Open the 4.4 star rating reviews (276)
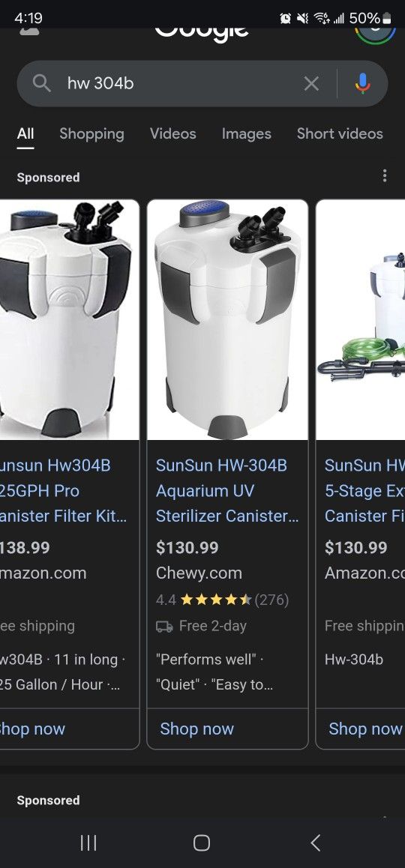This screenshot has height=868, width=405. click(222, 600)
